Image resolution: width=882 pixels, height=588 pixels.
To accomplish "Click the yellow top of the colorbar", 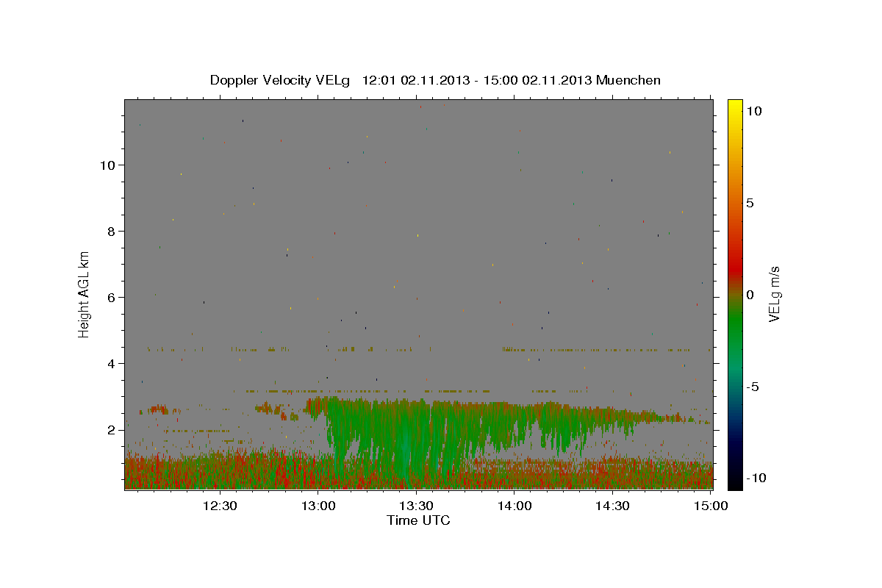I will pyautogui.click(x=734, y=107).
